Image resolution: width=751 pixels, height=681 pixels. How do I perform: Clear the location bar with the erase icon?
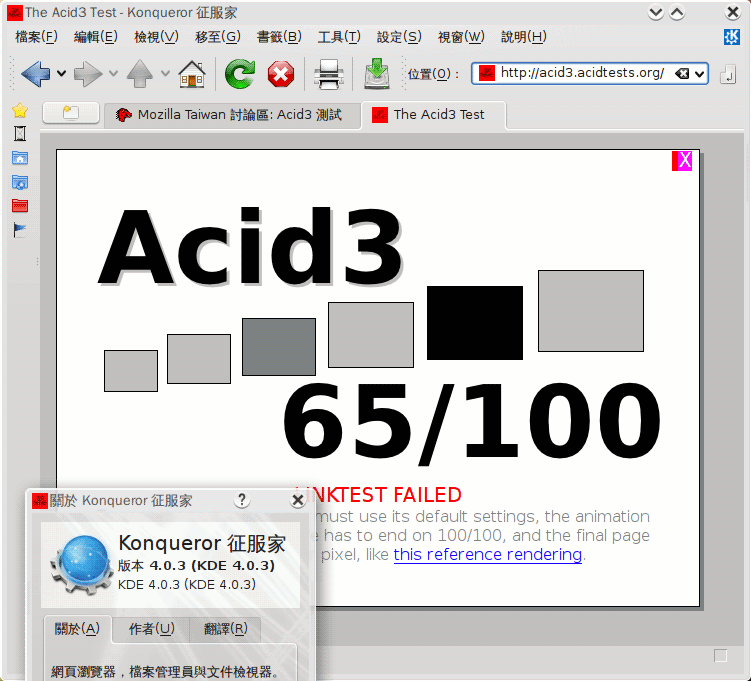point(681,73)
